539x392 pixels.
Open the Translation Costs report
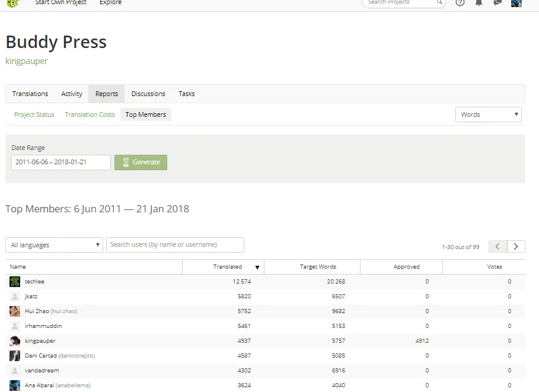[90, 114]
